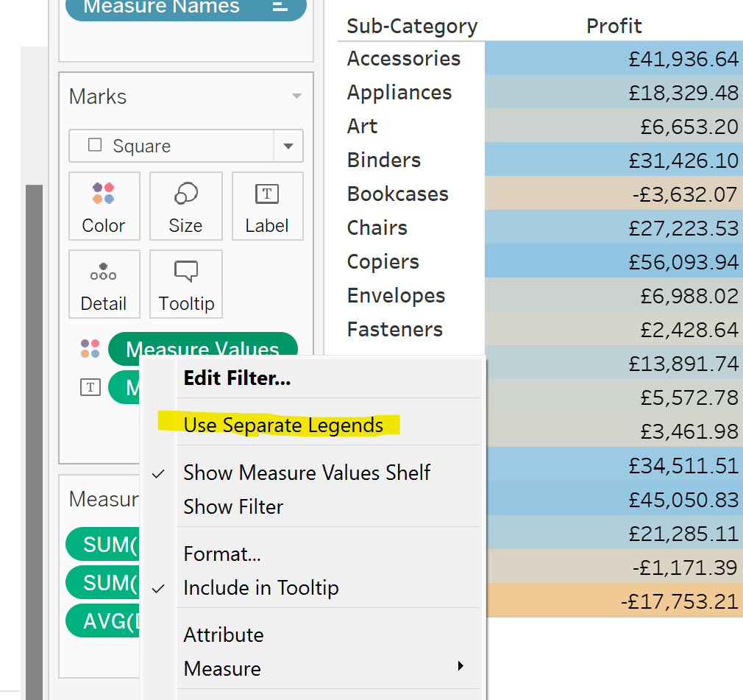
Task: Open the Tooltip mark card
Action: [x=185, y=284]
